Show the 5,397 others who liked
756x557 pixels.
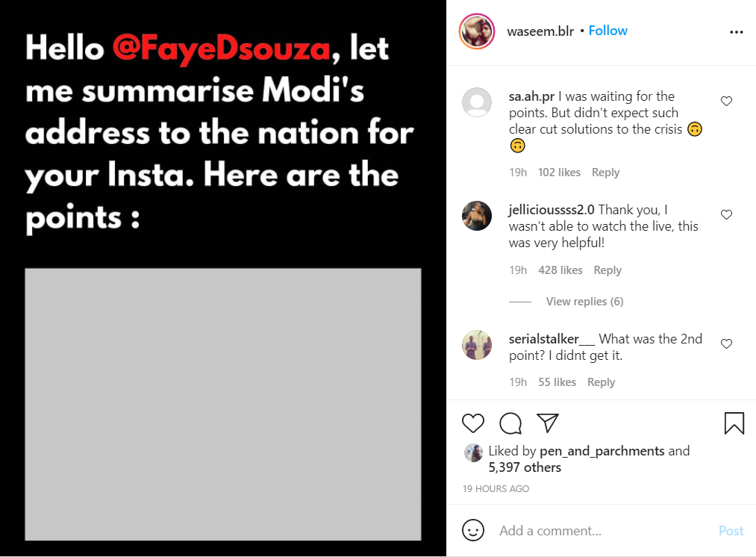coord(525,467)
